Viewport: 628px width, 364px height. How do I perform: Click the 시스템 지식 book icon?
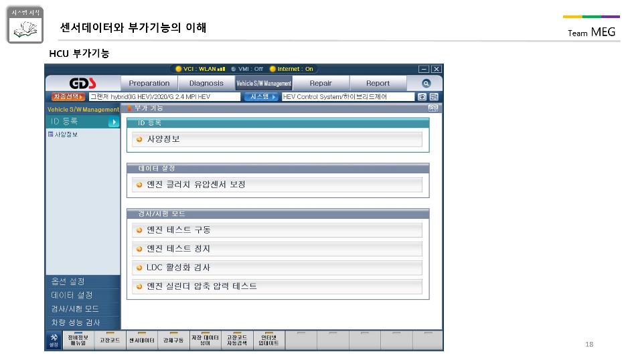pos(25,25)
